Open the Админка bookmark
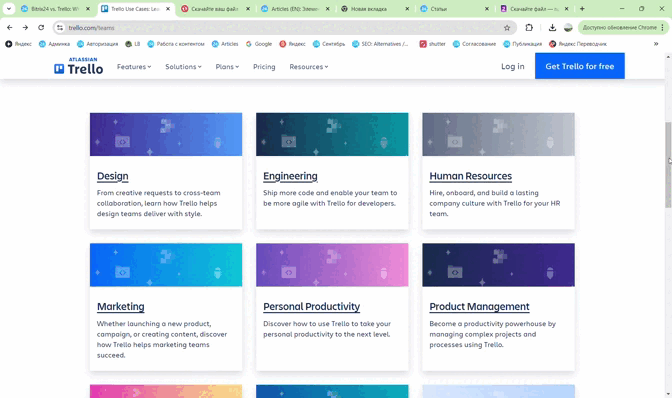The height and width of the screenshot is (398, 672). coord(54,44)
